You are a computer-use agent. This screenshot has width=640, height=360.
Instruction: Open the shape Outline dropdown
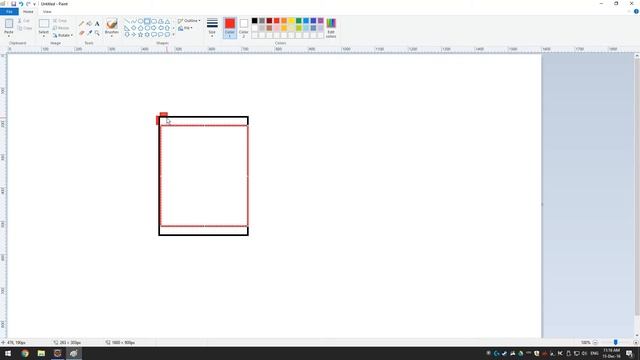pos(189,21)
